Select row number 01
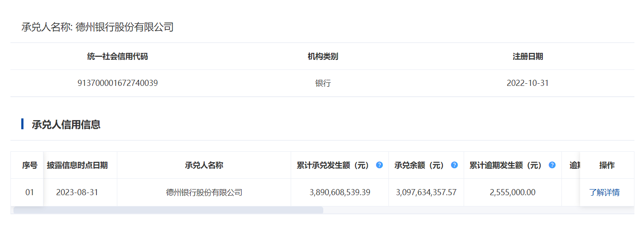This screenshot has height=229, width=644. (x=30, y=192)
